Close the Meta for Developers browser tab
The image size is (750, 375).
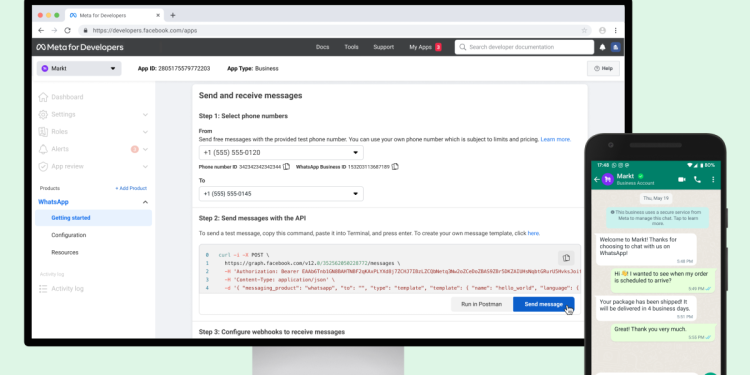coord(158,15)
